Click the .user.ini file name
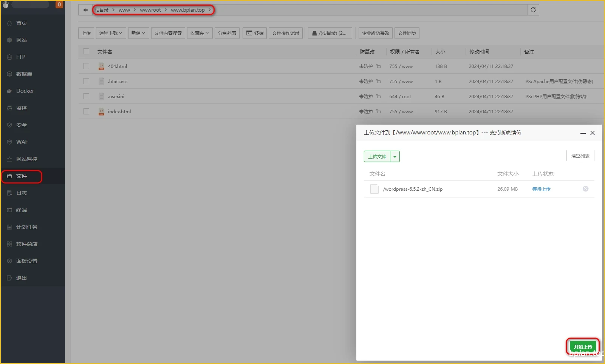605x364 pixels. (x=116, y=97)
